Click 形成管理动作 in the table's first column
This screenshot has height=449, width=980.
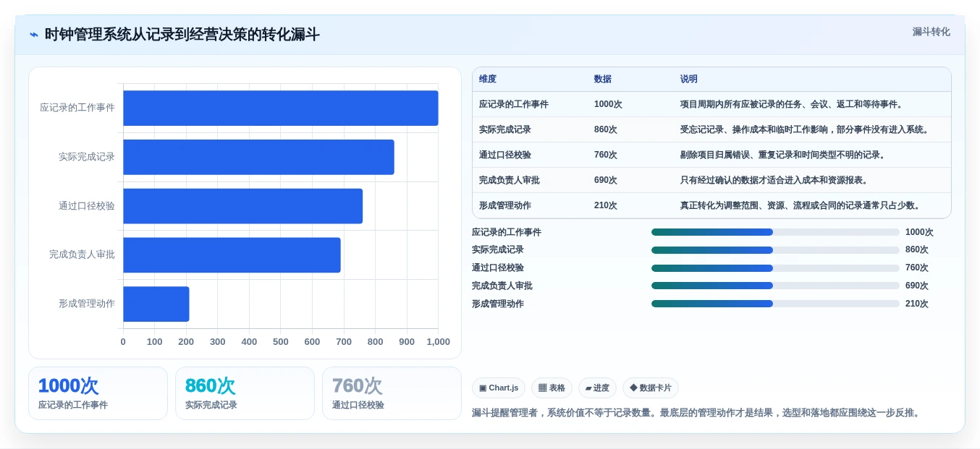click(x=505, y=205)
